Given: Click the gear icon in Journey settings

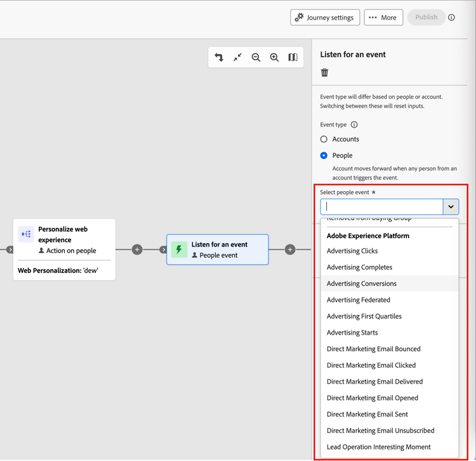Looking at the screenshot, I should coord(299,17).
